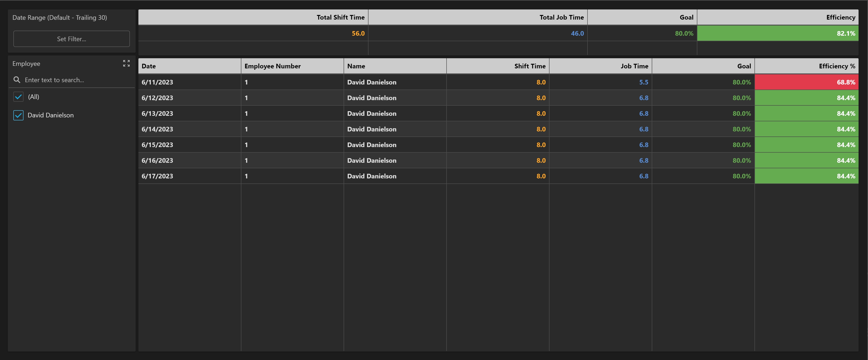Click the Efficiency % column header
The image size is (868, 360).
(x=806, y=66)
